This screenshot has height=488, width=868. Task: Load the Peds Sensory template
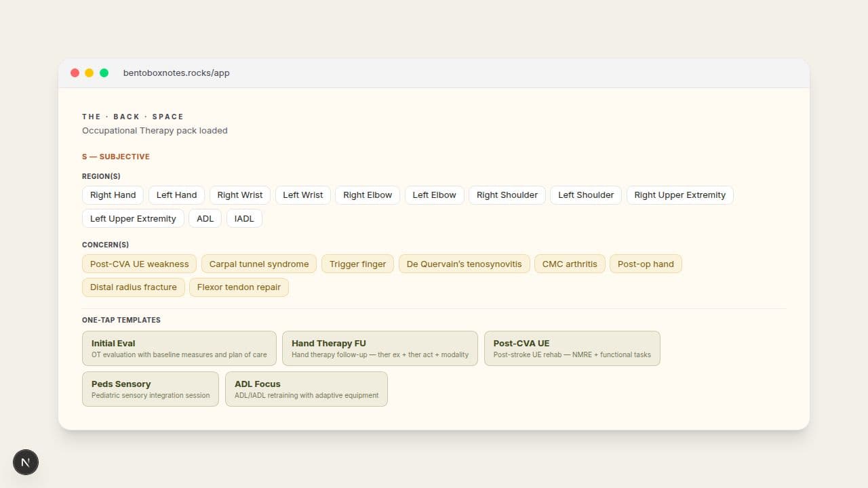click(x=151, y=389)
